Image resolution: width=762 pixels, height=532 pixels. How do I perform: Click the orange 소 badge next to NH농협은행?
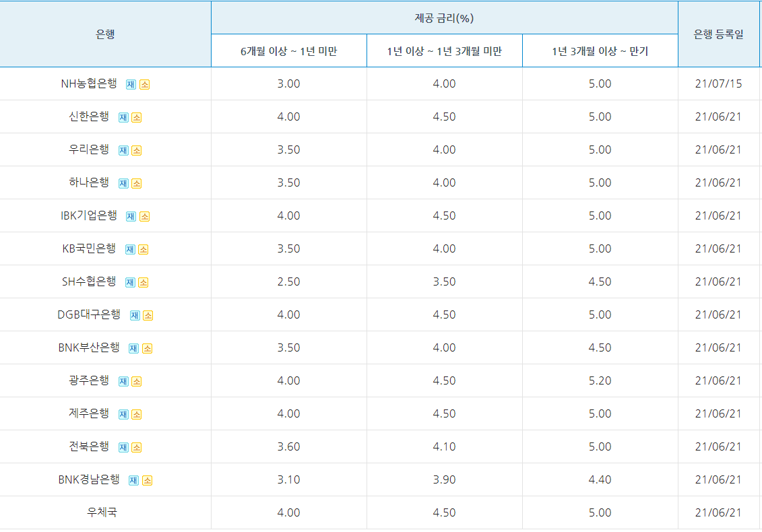(144, 85)
